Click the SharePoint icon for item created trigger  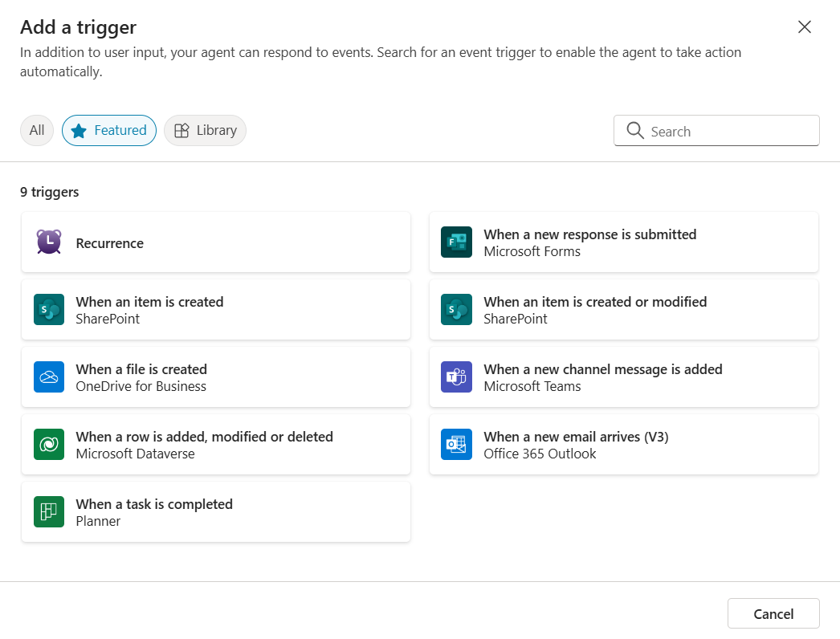pos(49,309)
